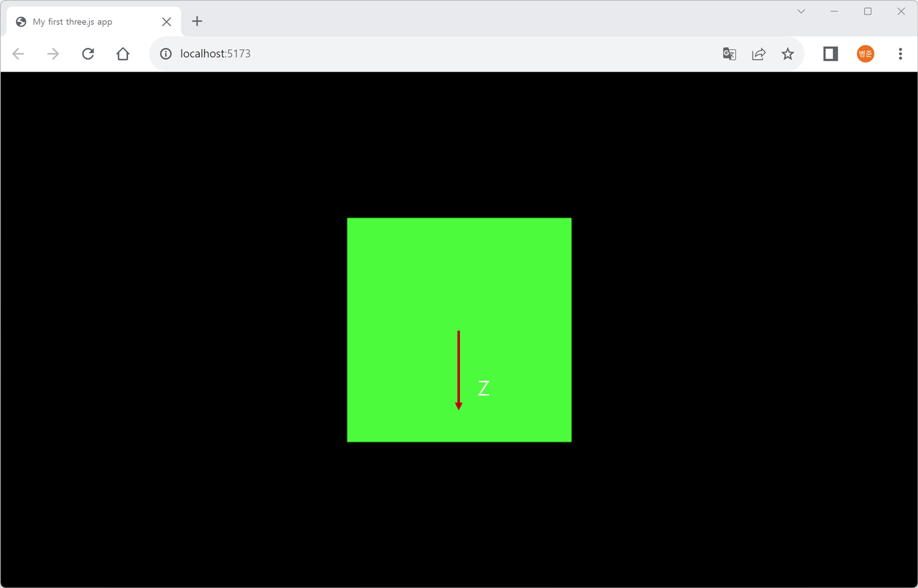
Task: Open Chrome three-dot menu
Action: [900, 54]
